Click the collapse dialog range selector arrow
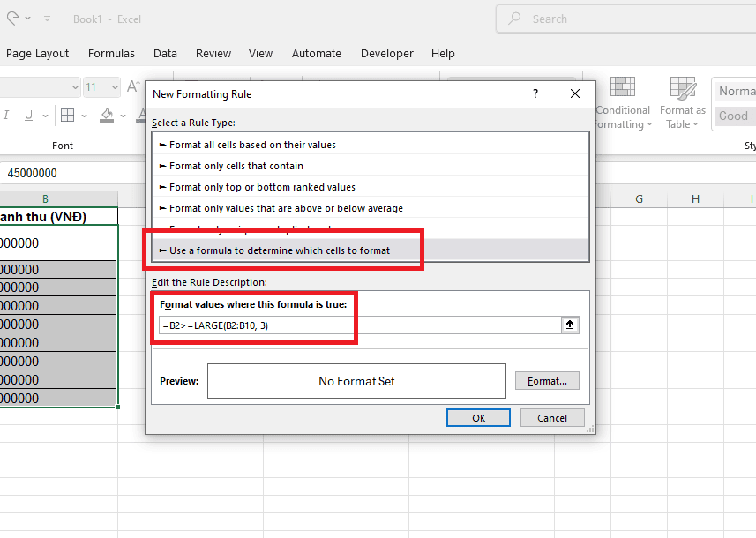The height and width of the screenshot is (538, 756). (571, 325)
